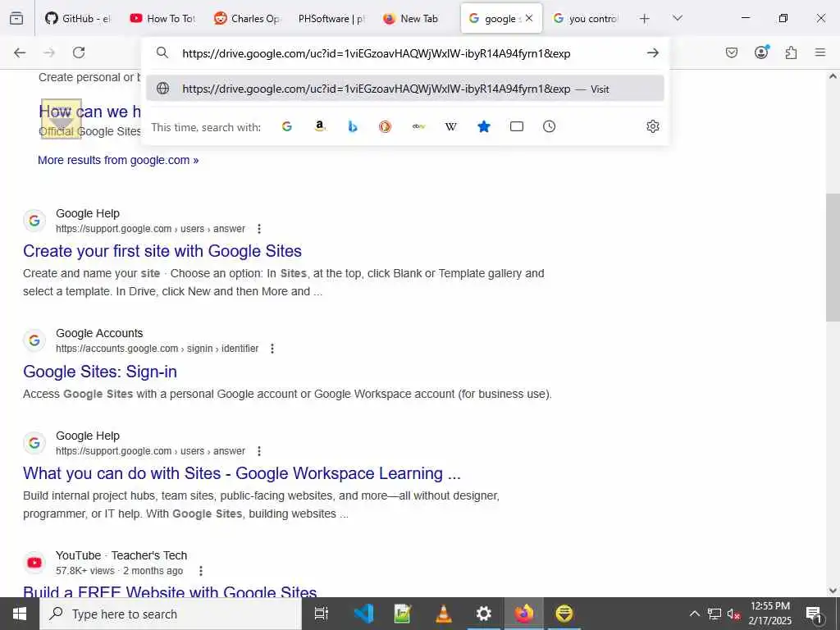The width and height of the screenshot is (840, 630).
Task: Search this time with Wikipedia
Action: click(451, 126)
